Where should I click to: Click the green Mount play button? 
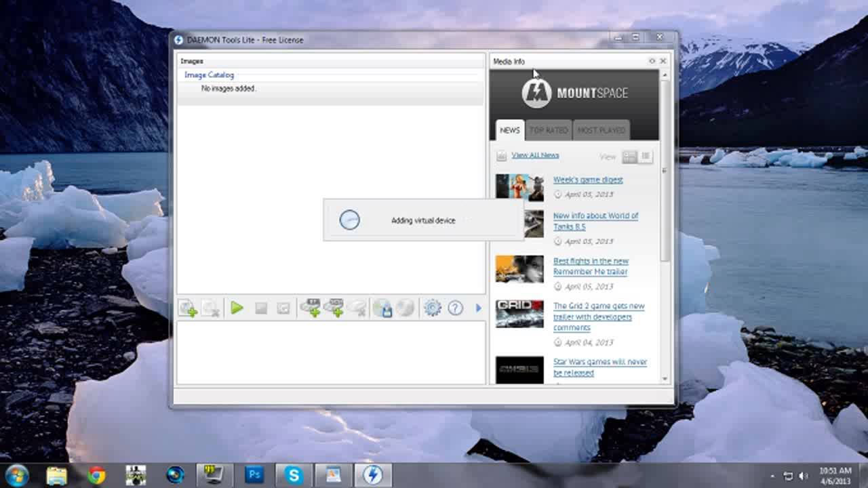[x=237, y=308]
